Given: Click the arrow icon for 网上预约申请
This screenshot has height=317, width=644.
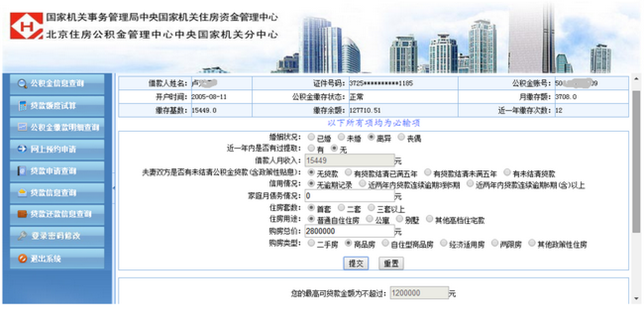Looking at the screenshot, I should 22,149.
